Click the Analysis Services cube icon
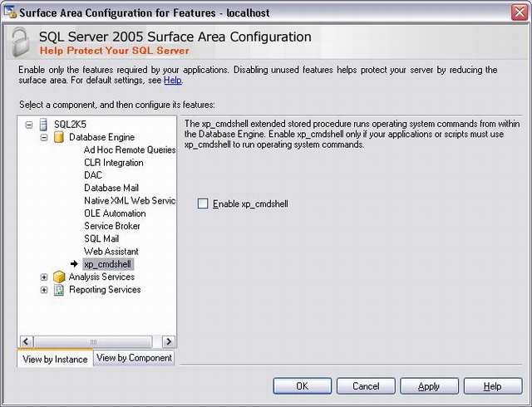 59,277
